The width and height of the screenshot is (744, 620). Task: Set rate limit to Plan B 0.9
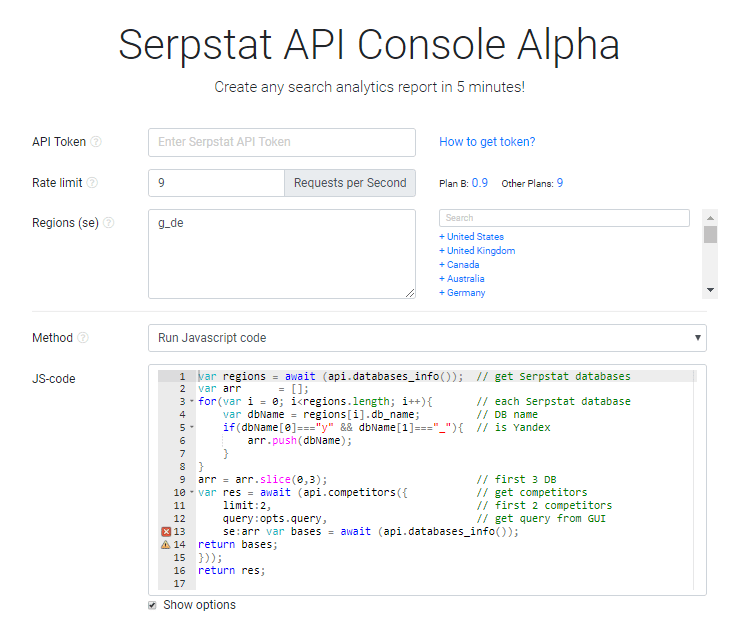479,183
